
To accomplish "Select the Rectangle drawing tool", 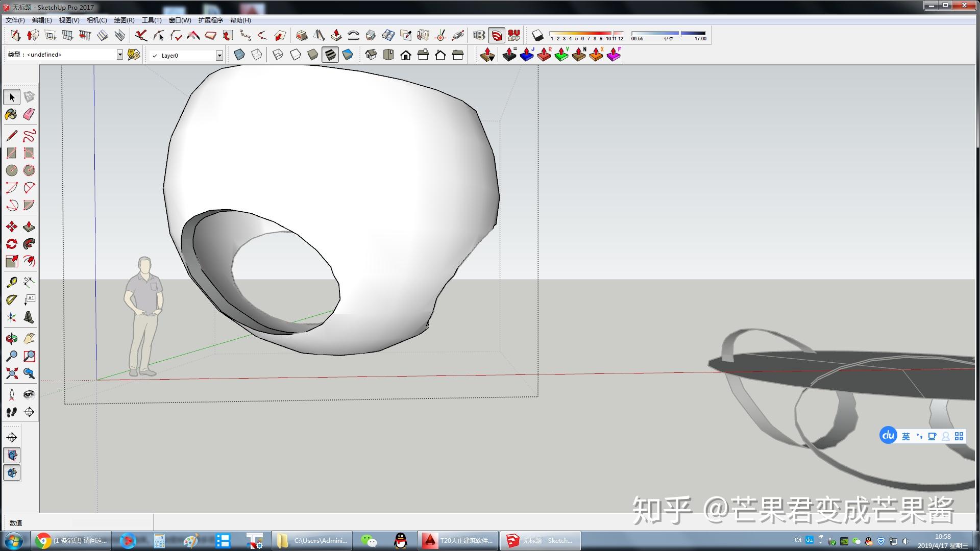I will click(x=11, y=153).
